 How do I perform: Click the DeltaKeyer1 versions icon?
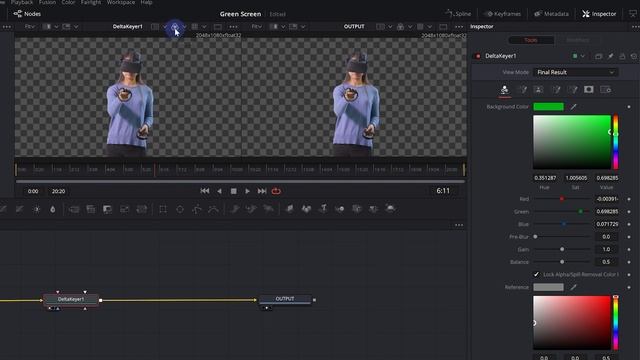point(598,56)
